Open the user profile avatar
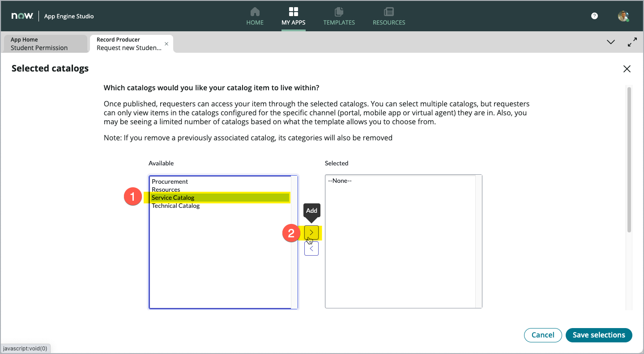 click(623, 16)
